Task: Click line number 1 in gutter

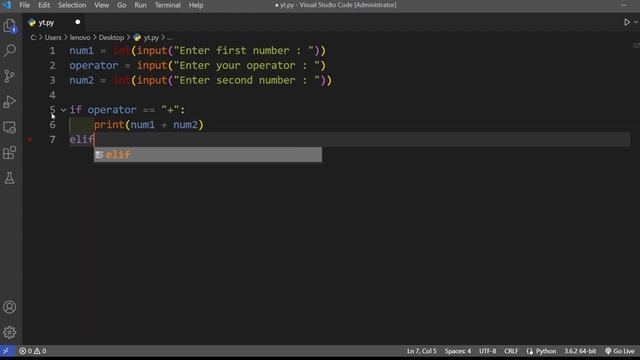Action: (52, 51)
